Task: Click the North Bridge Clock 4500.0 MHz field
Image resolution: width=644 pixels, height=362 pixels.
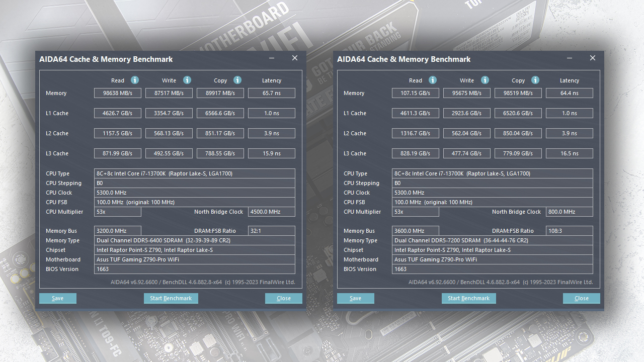Action: coord(272,212)
